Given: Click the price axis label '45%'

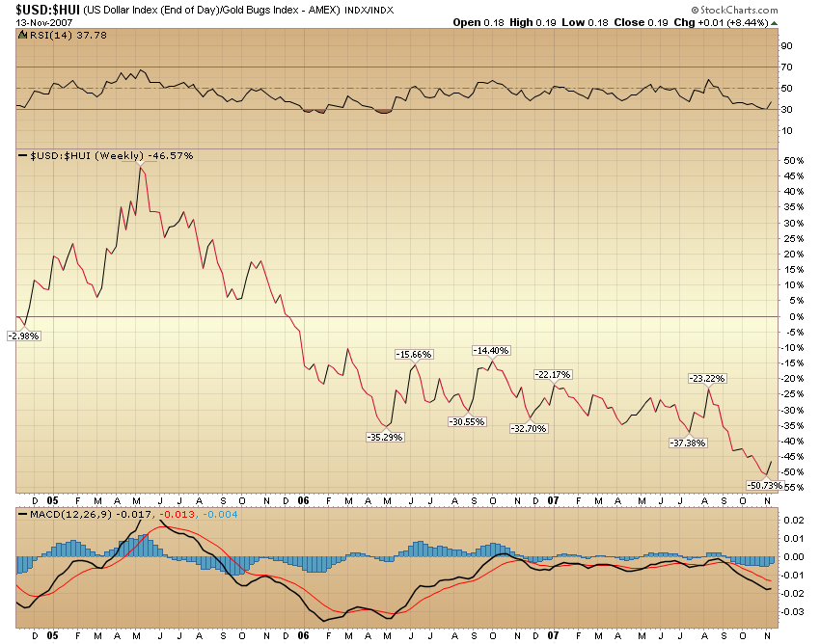Looking at the screenshot, I should (793, 176).
